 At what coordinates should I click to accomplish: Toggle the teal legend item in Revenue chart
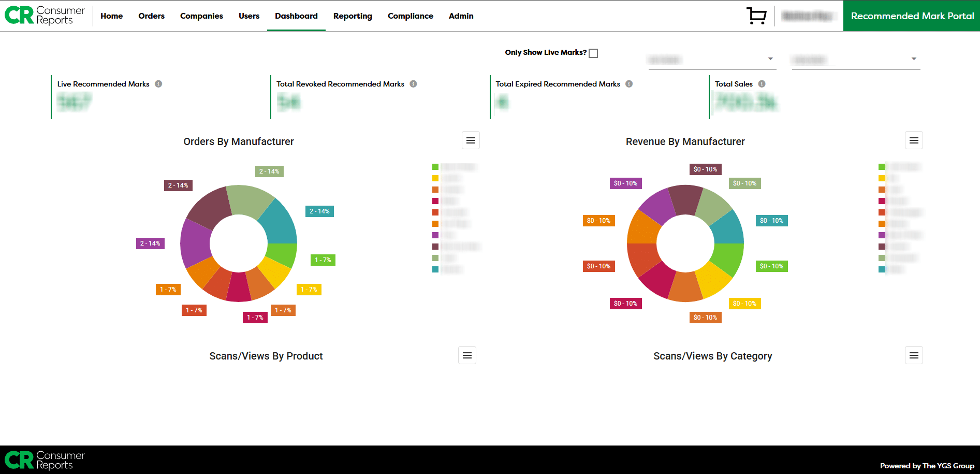882,269
